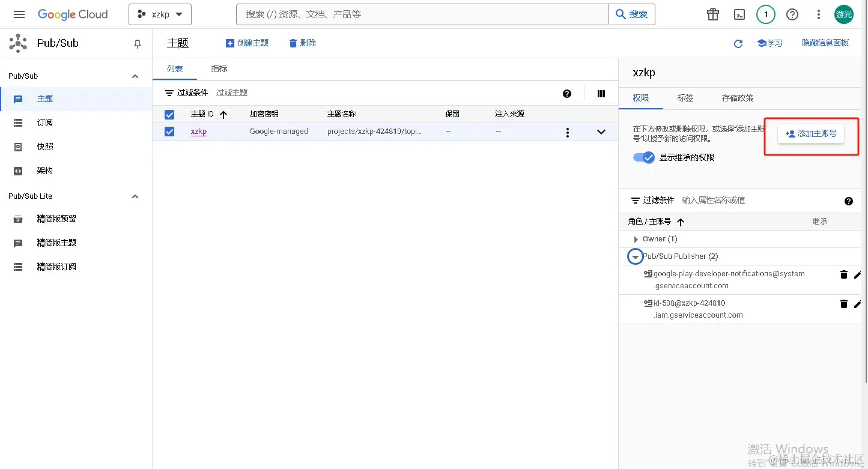Image resolution: width=868 pixels, height=469 pixels.
Task: Open the xzkp row three-dot actions menu
Action: (x=568, y=133)
